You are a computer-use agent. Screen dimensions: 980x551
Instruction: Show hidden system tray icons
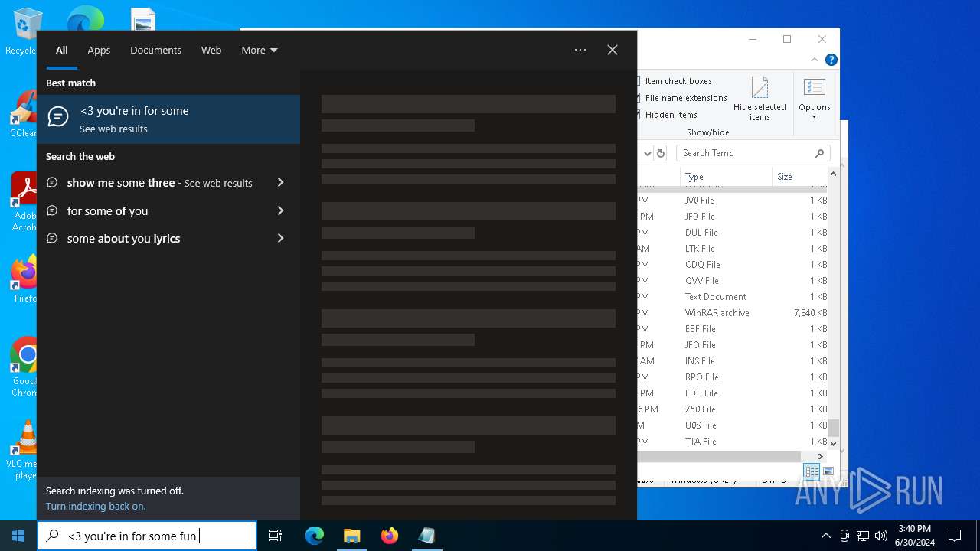pos(825,536)
